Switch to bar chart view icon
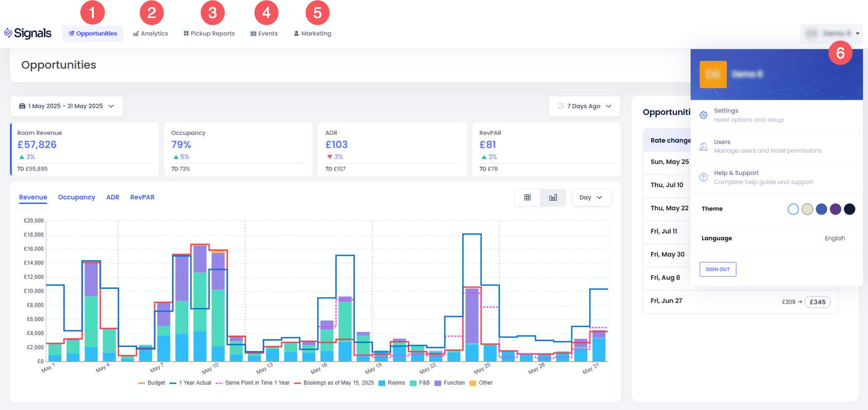Screen dimensions: 868x410 [x=553, y=198]
